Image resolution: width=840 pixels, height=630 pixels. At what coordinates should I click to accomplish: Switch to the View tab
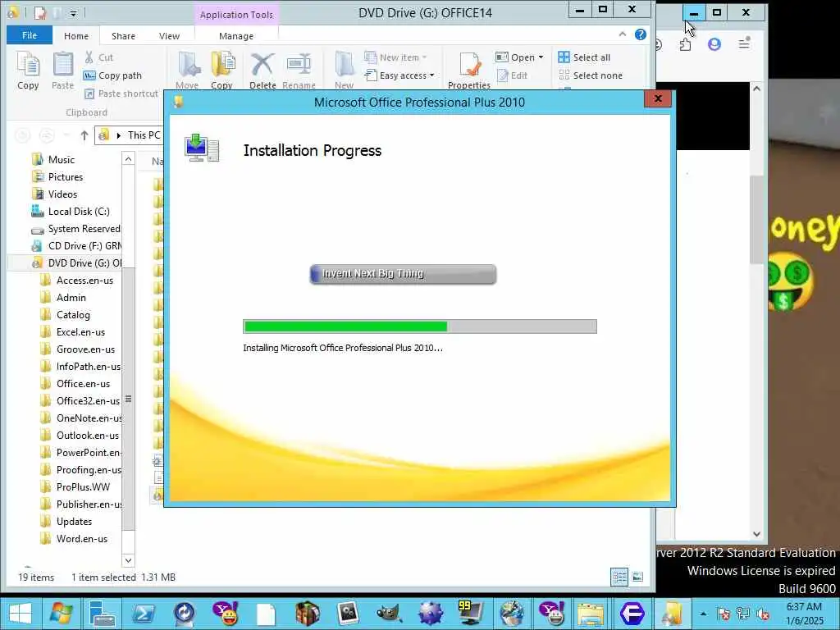169,36
